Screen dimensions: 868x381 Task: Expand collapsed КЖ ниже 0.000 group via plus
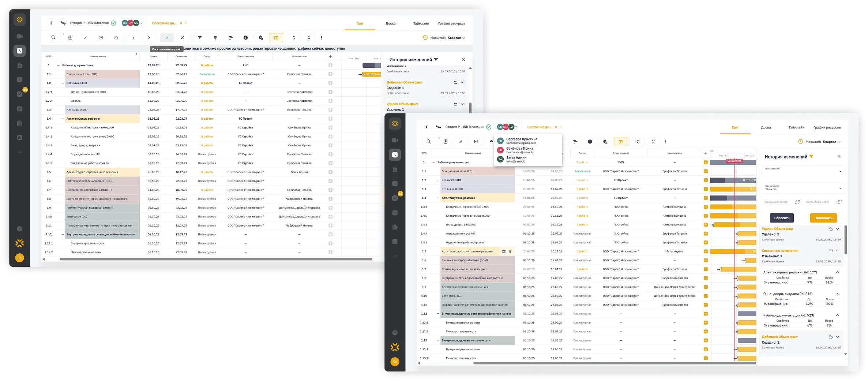click(x=438, y=180)
